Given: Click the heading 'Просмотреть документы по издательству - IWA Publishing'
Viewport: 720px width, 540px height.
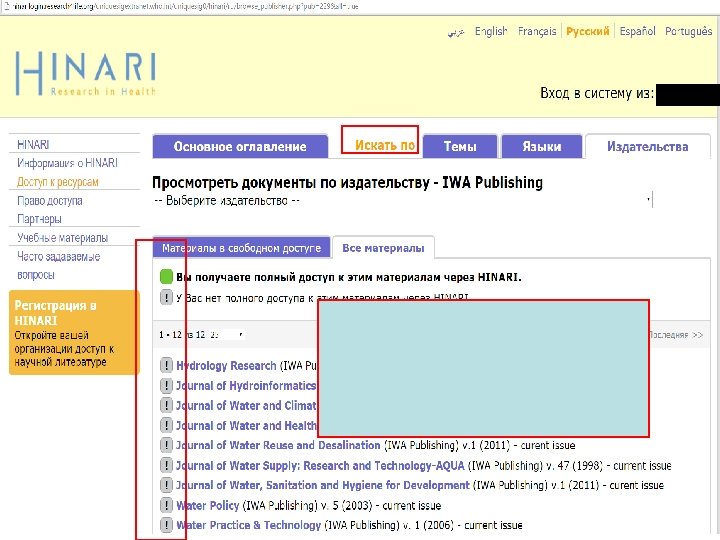Looking at the screenshot, I should click(347, 182).
